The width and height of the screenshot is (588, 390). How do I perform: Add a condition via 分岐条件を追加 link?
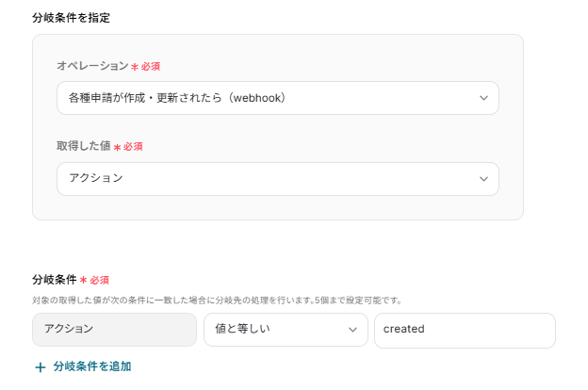[x=91, y=366]
